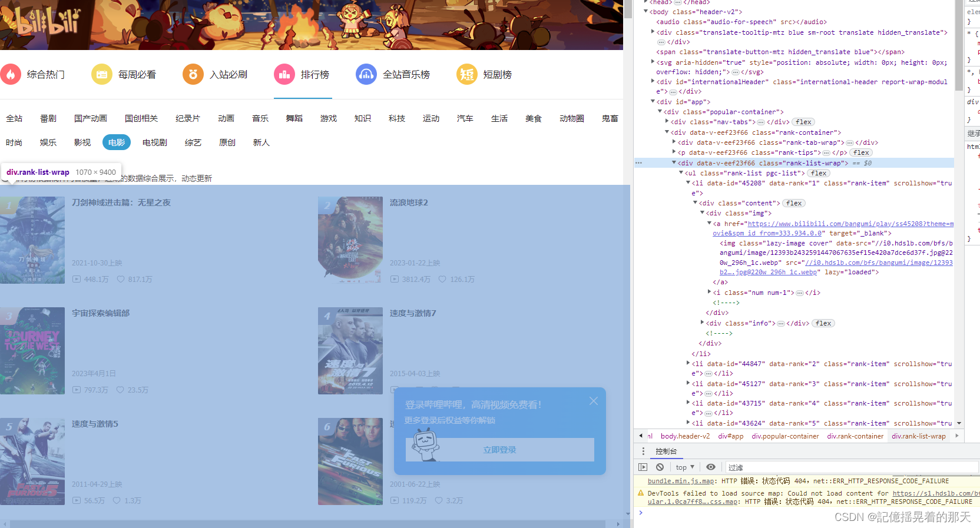The image size is (980, 528).
Task: Click the div.rank-container breadcrumb
Action: 855,436
